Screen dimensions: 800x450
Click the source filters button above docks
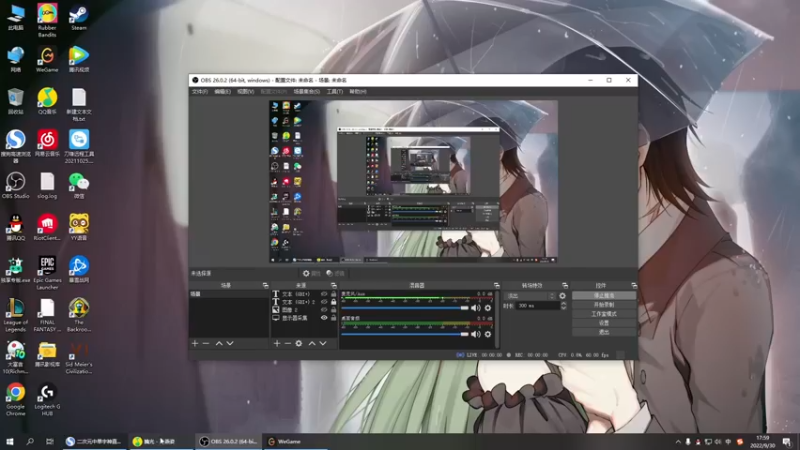click(335, 273)
